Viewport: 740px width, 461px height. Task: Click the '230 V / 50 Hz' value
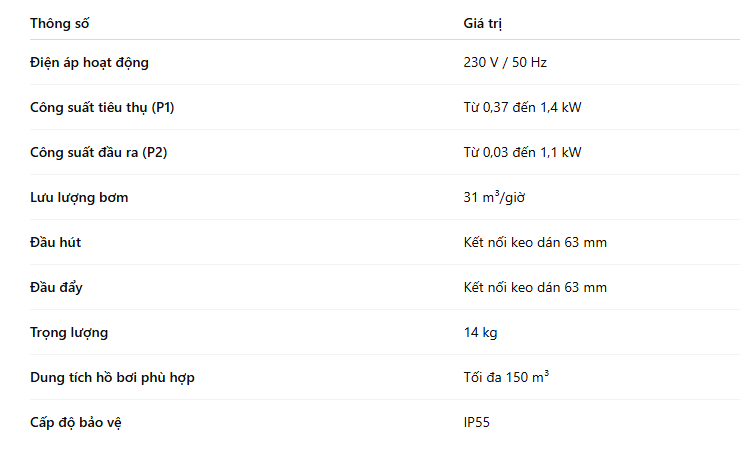505,62
